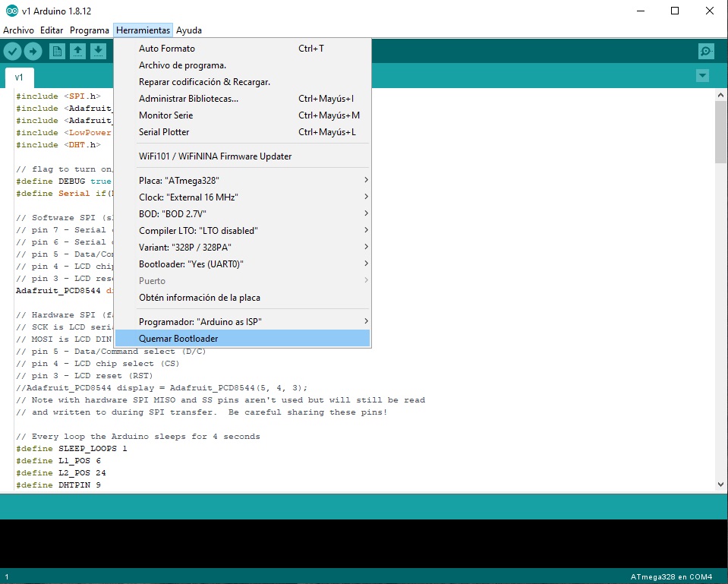Image resolution: width=728 pixels, height=584 pixels.
Task: Open the Editar menu
Action: coord(52,30)
